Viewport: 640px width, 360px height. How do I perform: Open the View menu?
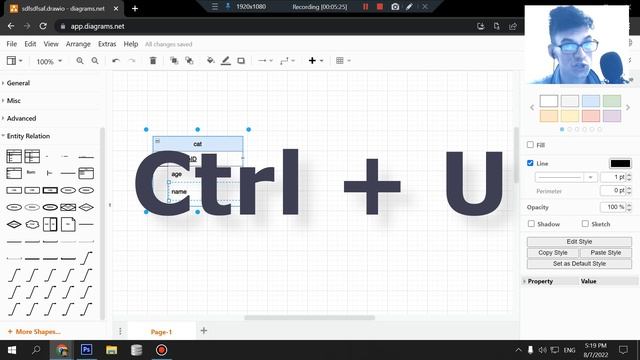(x=51, y=44)
